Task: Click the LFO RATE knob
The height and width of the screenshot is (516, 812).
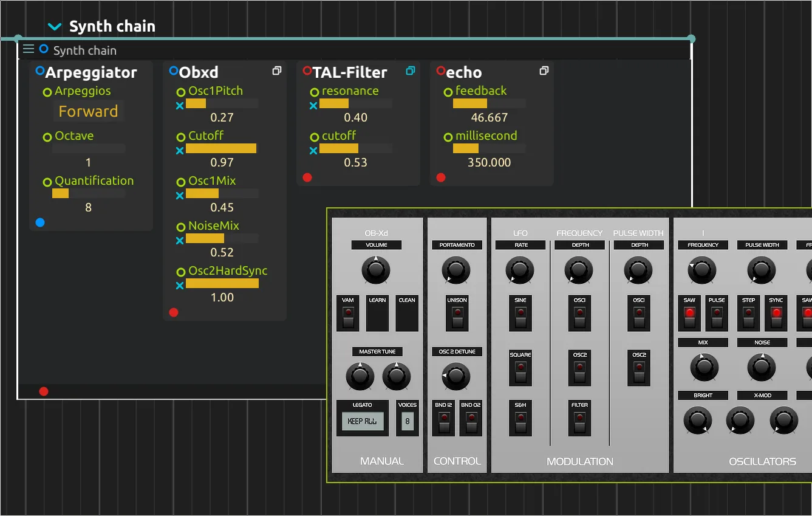Action: coord(520,270)
